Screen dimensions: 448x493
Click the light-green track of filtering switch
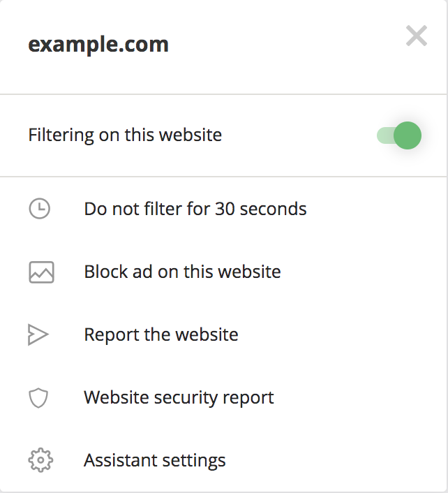384,135
